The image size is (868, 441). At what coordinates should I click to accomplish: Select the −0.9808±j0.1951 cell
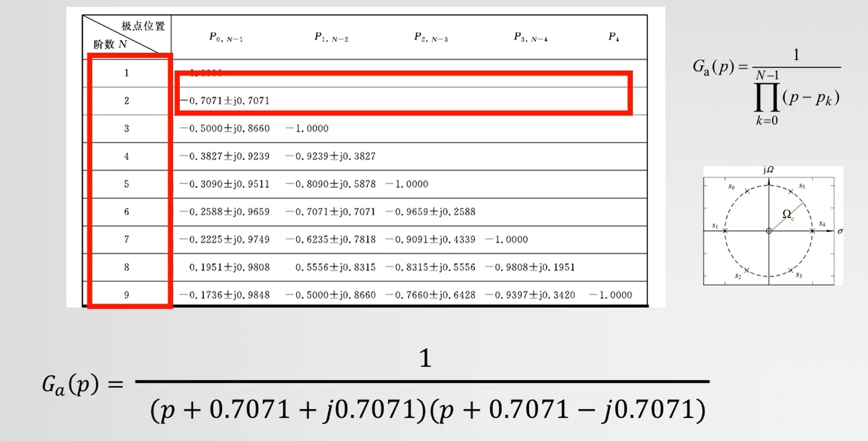[530, 267]
